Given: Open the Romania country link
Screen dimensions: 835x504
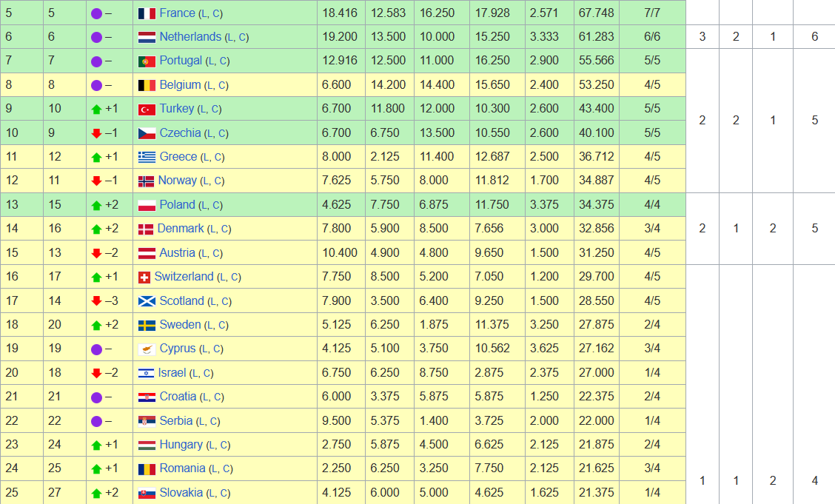Looking at the screenshot, I should click(x=183, y=468).
